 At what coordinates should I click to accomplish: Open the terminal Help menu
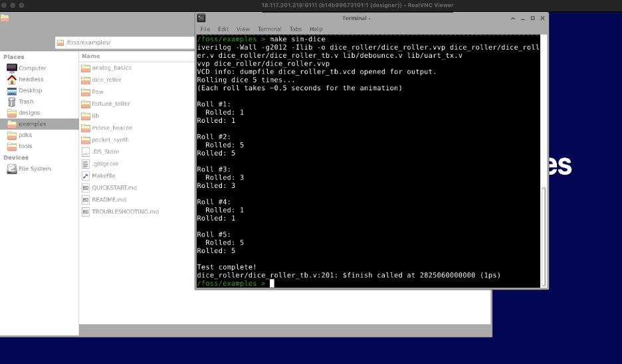(316, 29)
